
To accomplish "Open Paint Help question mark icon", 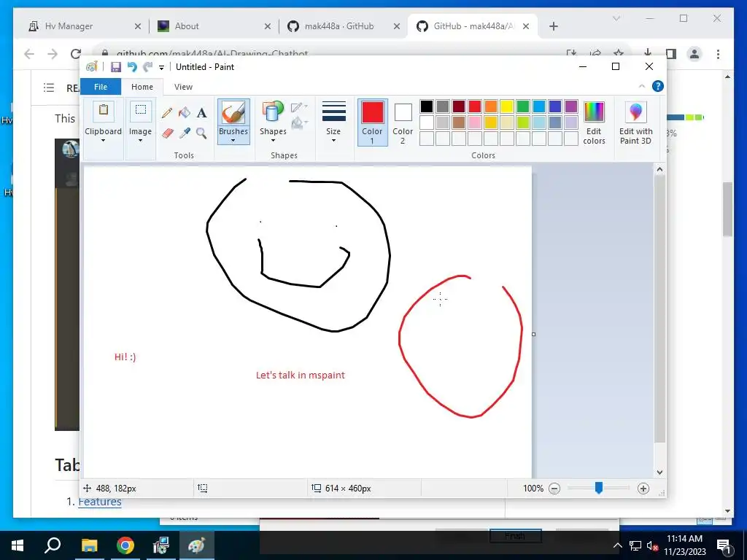I will click(658, 86).
